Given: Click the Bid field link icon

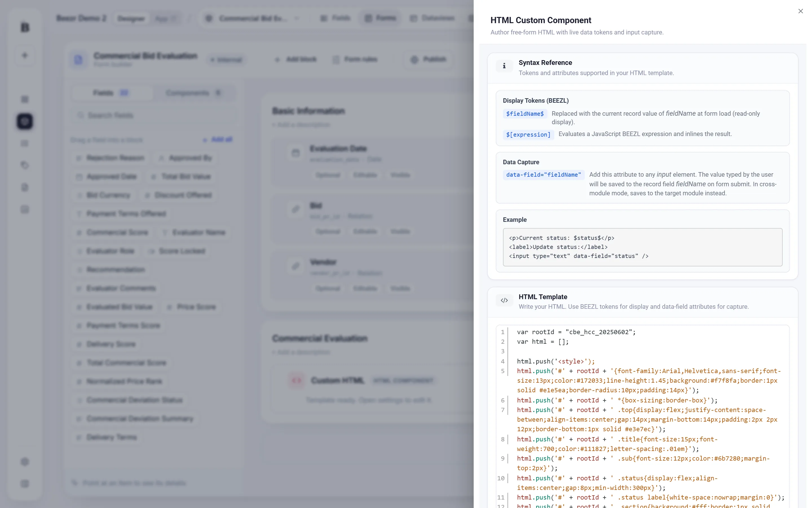Looking at the screenshot, I should pos(295,209).
